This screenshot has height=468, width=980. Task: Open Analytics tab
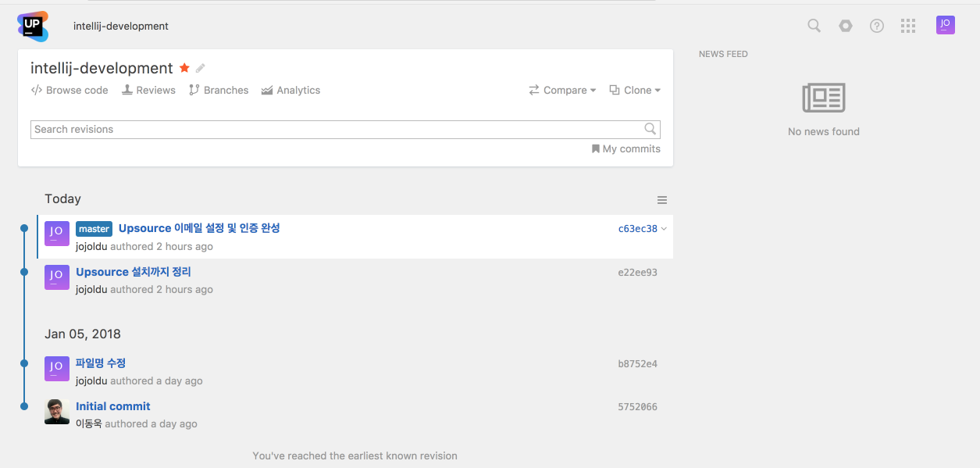(290, 90)
